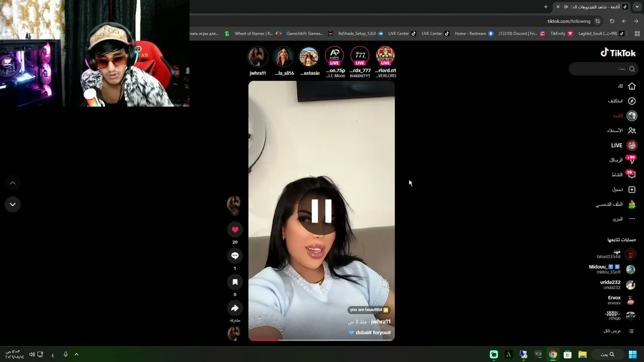Open site settings icon in address bar
This screenshot has width=644, height=362.
pyautogui.click(x=597, y=21)
